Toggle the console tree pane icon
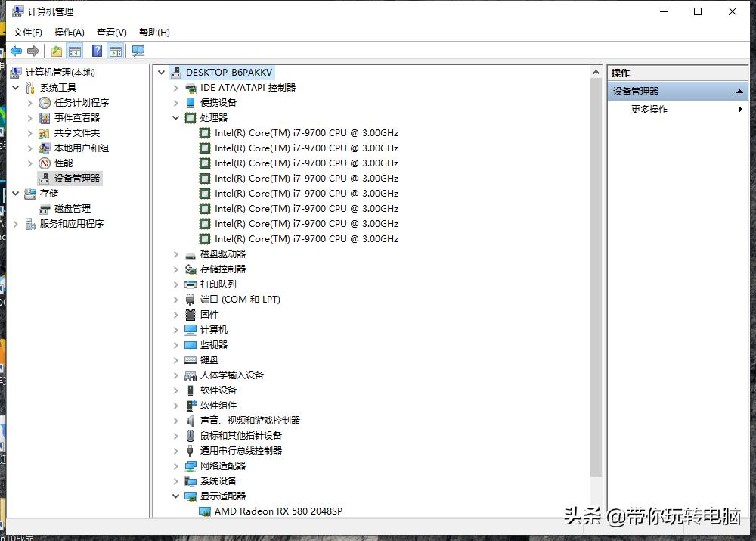 [75, 51]
